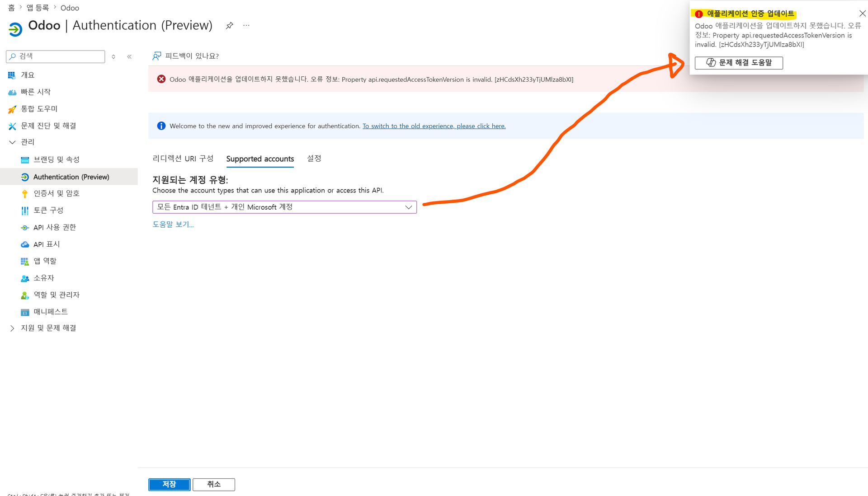Click the 소유자 people icon
The width and height of the screenshot is (868, 496).
tap(25, 278)
